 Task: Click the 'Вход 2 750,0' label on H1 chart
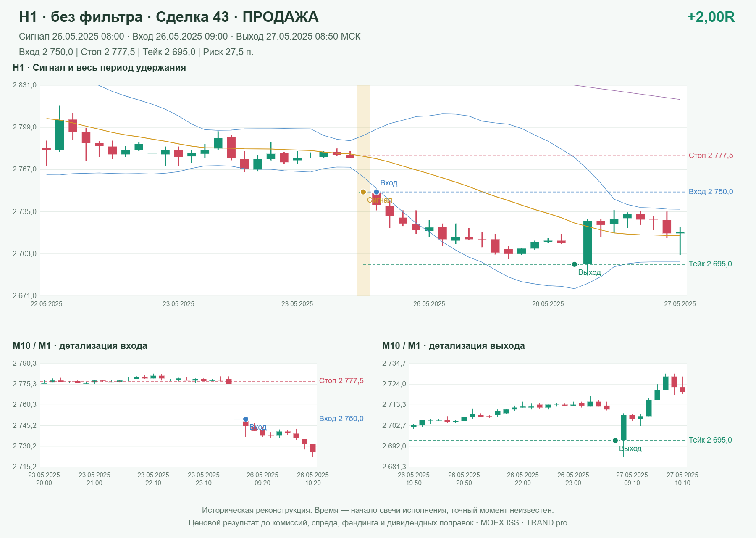(x=711, y=192)
